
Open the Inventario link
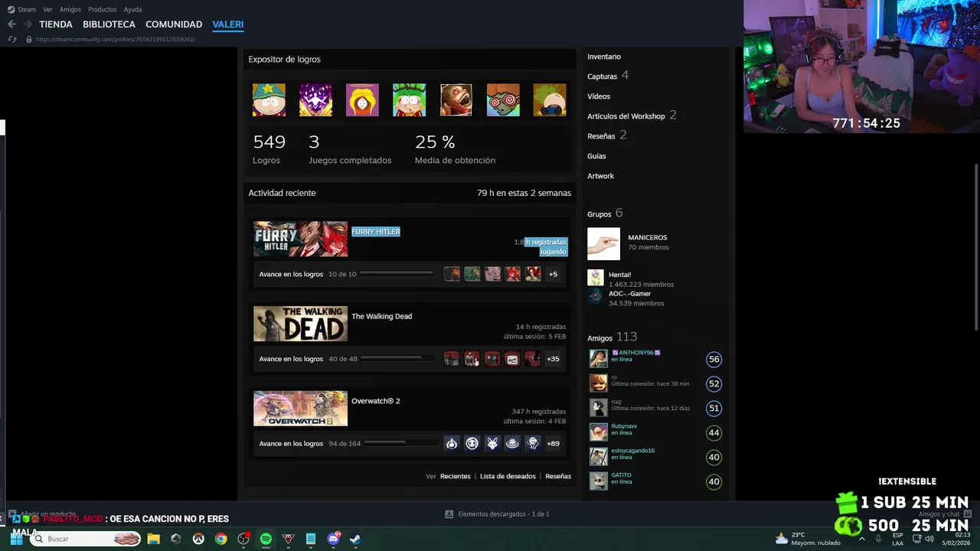click(604, 57)
